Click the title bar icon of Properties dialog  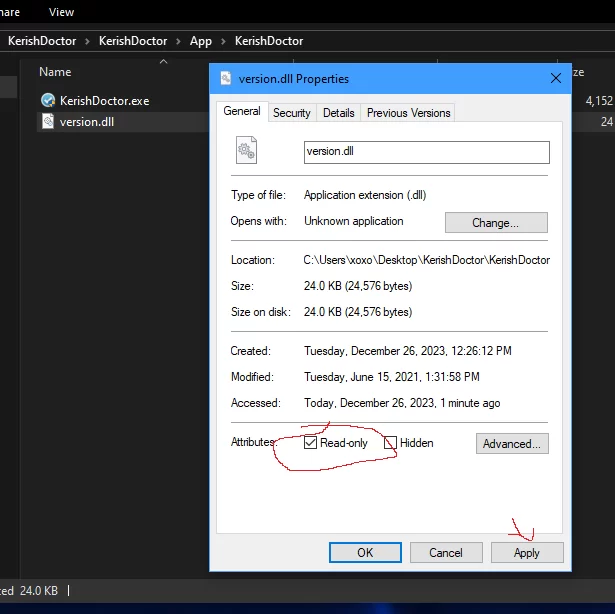click(226, 78)
